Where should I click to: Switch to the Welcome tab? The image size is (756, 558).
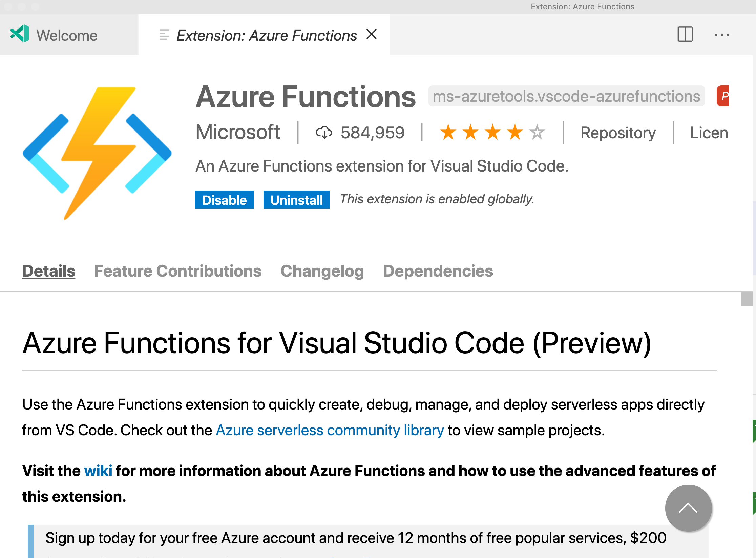(x=66, y=34)
